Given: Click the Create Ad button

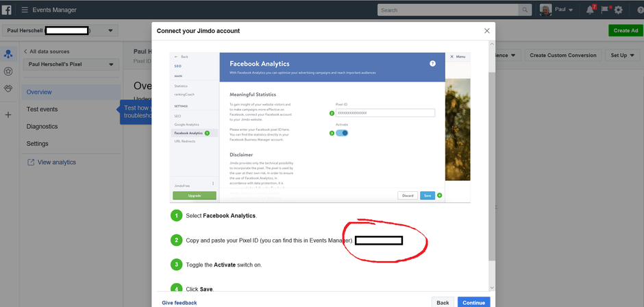Looking at the screenshot, I should (626, 30).
